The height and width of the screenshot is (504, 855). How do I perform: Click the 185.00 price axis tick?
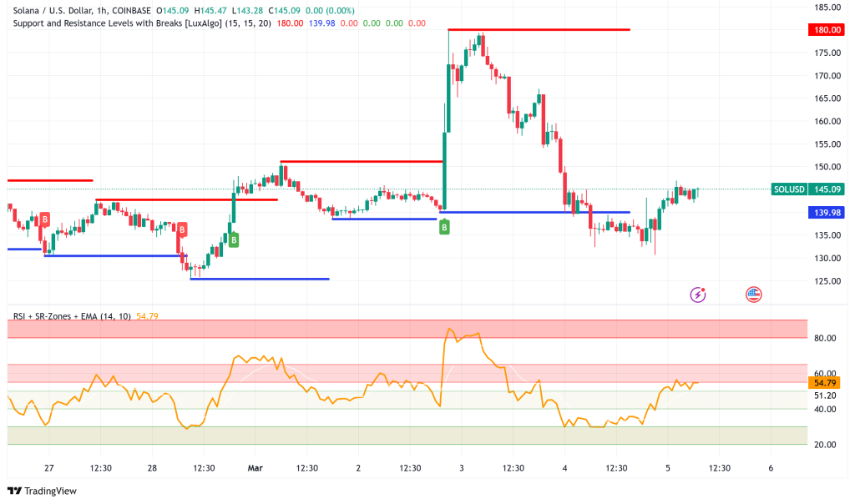[x=827, y=7]
